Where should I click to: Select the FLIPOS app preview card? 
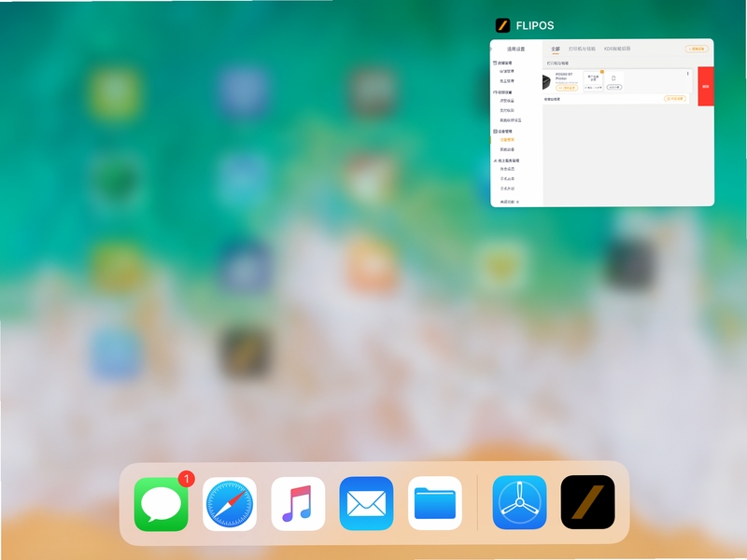pos(602,123)
